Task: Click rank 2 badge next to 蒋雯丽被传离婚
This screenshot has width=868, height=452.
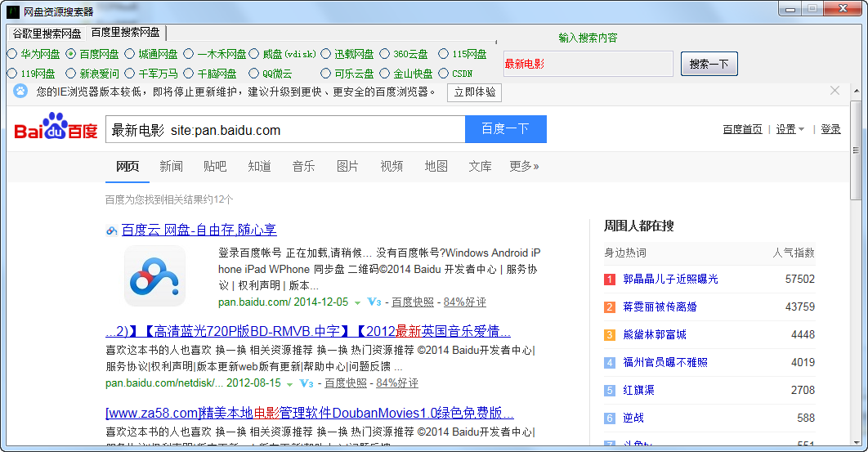Action: click(x=610, y=307)
